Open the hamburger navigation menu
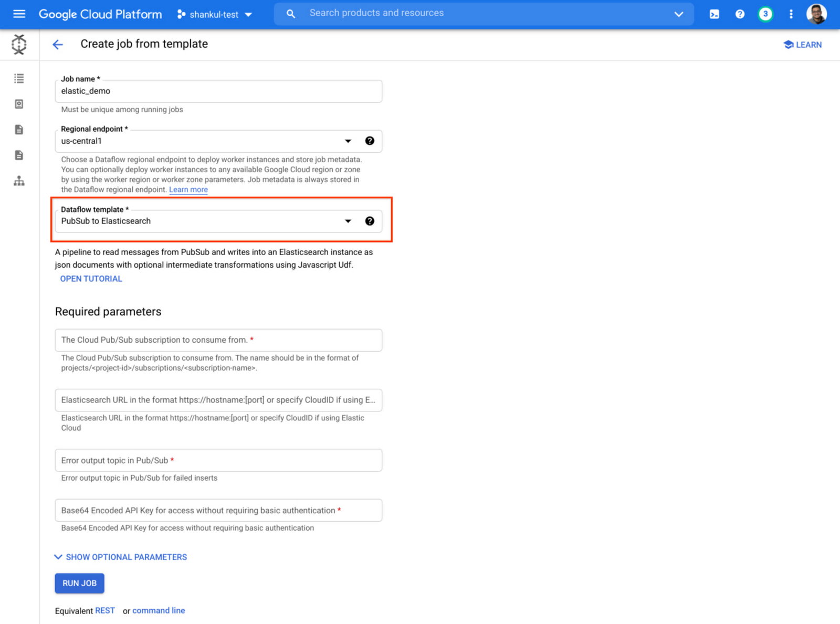 click(19, 14)
